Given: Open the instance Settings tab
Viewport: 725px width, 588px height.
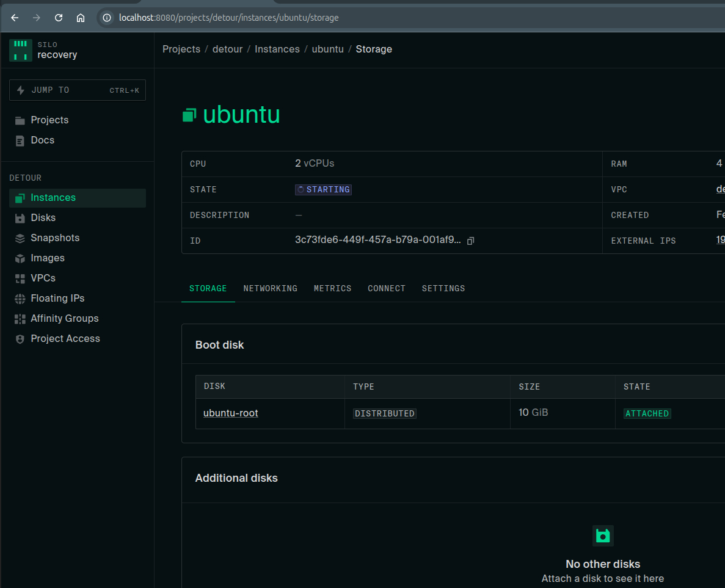Looking at the screenshot, I should pyautogui.click(x=443, y=288).
